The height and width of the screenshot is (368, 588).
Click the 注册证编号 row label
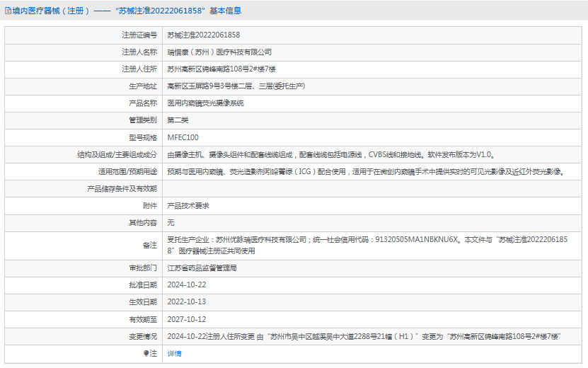click(139, 35)
